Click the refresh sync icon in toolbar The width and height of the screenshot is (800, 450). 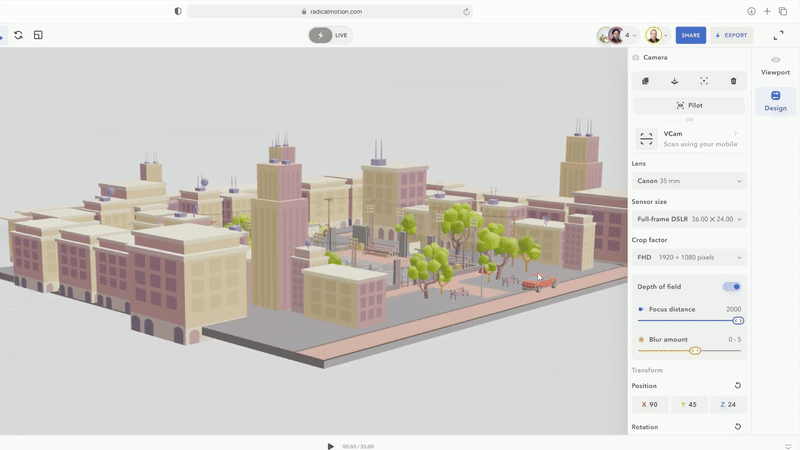point(18,35)
